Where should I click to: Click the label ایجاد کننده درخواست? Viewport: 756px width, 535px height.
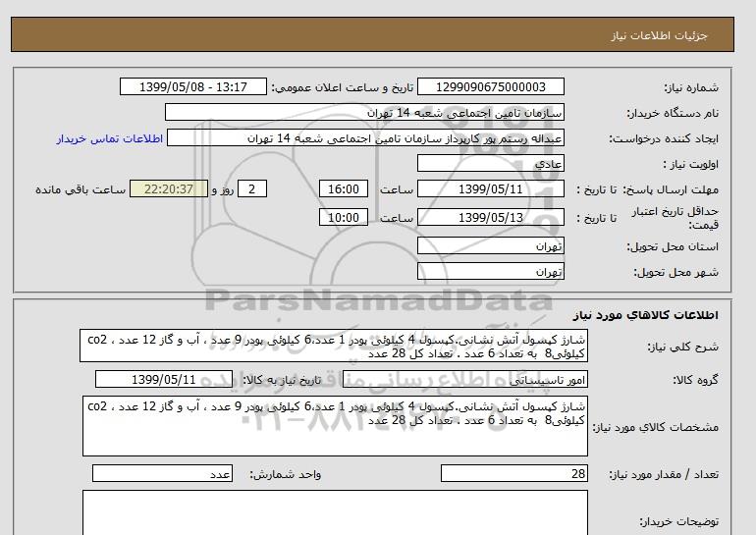point(664,138)
